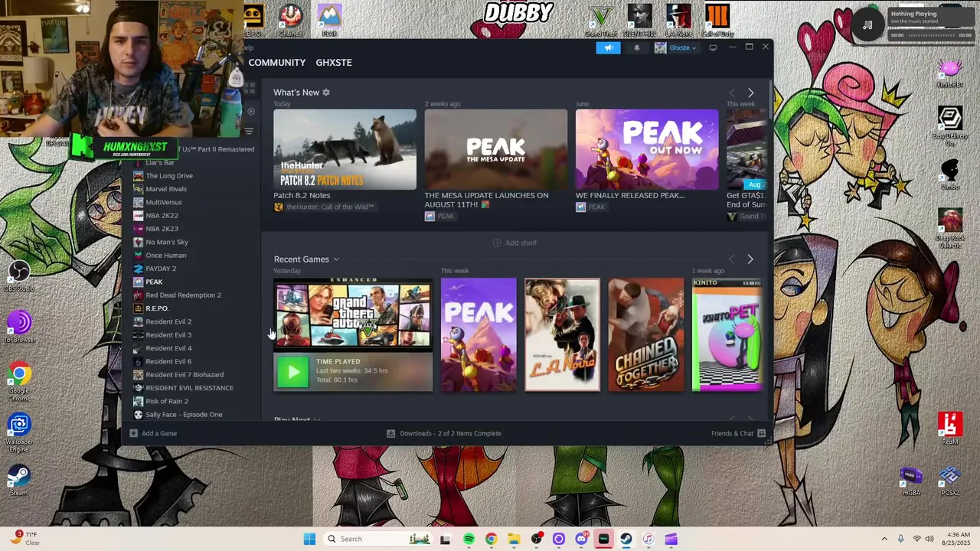
Task: Click the Downloads icon in Steam footer
Action: 390,433
